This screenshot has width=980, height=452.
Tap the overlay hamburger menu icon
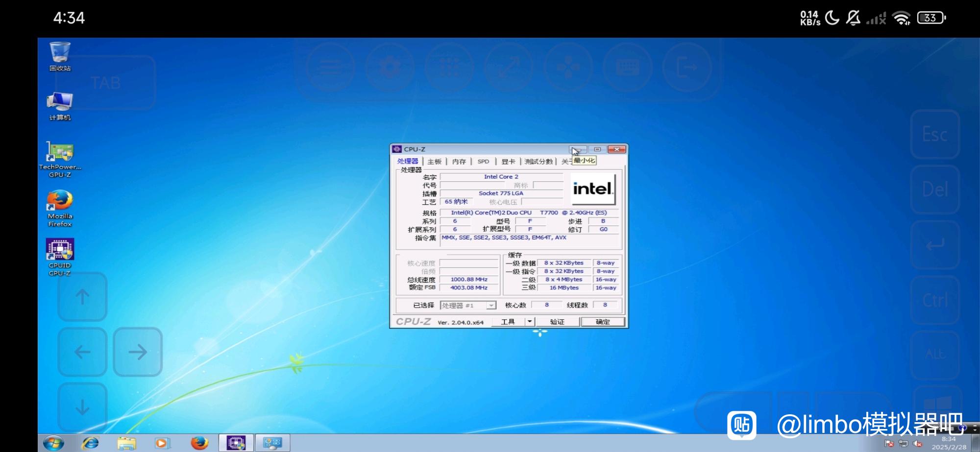(x=331, y=67)
